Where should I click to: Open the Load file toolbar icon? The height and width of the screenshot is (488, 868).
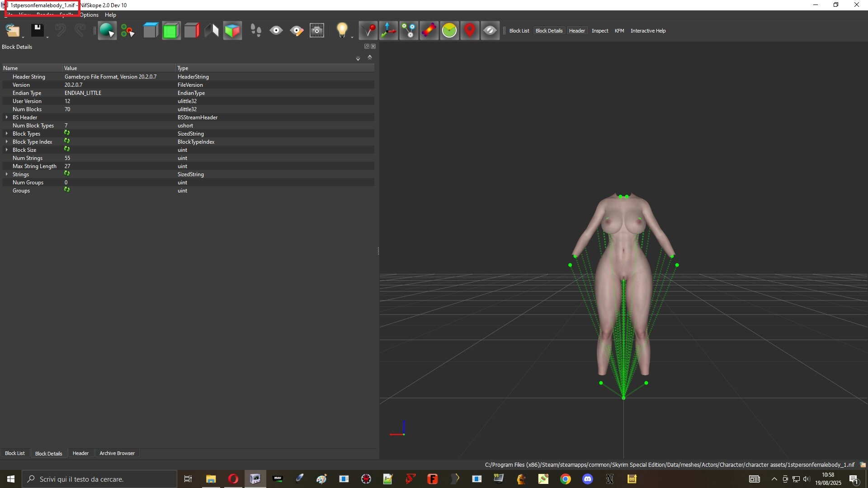tap(12, 31)
